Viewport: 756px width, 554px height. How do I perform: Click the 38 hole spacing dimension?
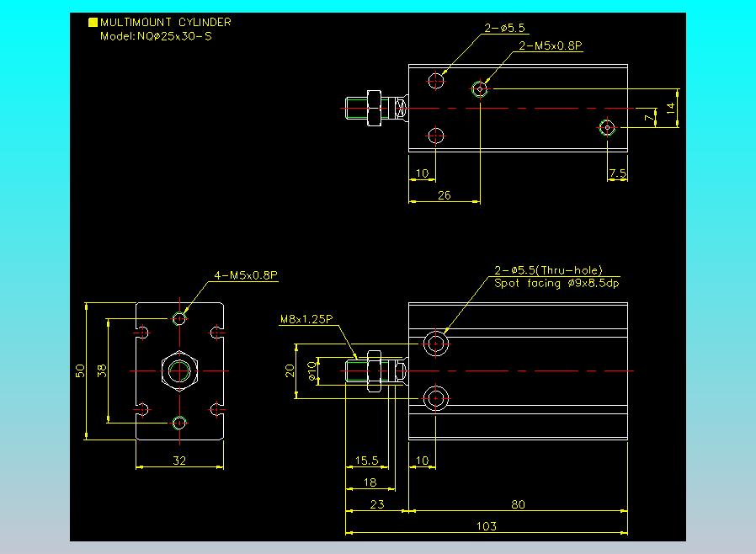102,370
